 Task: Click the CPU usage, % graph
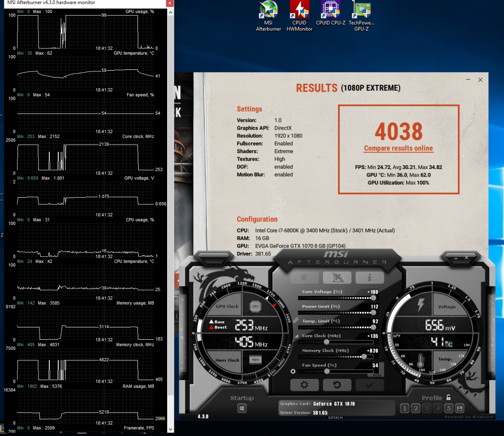(x=85, y=240)
